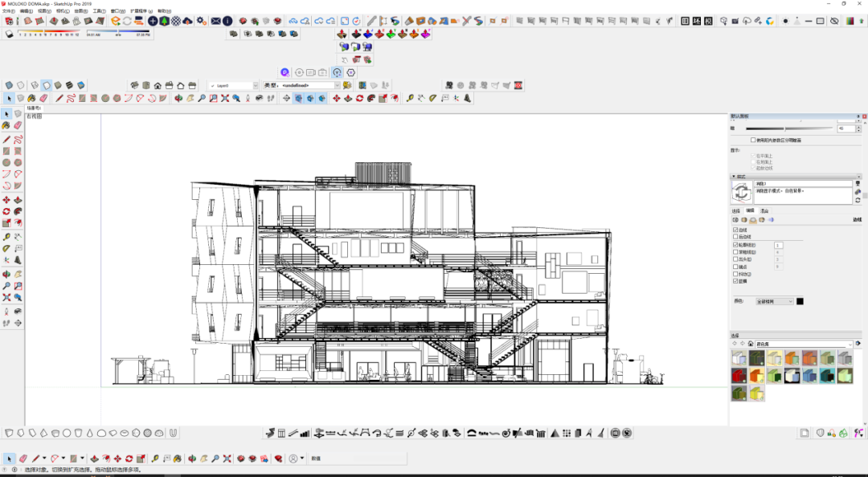Viewport: 868px width, 477px height.
Task: Select the Push/Pull tool in left vertical toolbar
Action: click(18, 200)
